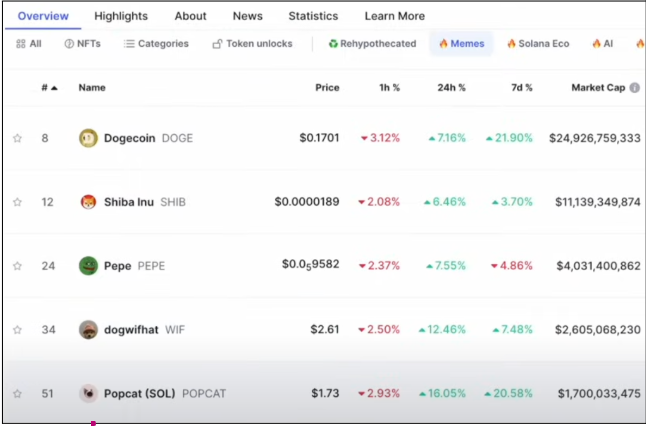Viewport: 646px width, 426px height.
Task: Click market cap $1,700,033,475
Action: [x=599, y=393]
